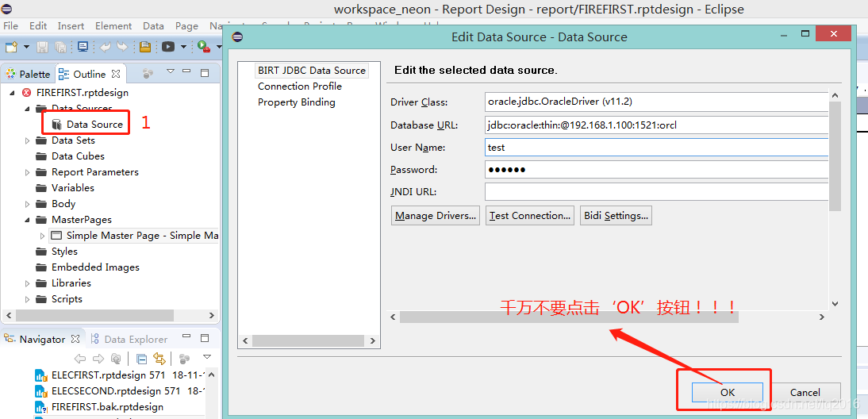This screenshot has width=868, height=419.
Task: Toggle Link with Editor in Navigator
Action: click(x=159, y=359)
